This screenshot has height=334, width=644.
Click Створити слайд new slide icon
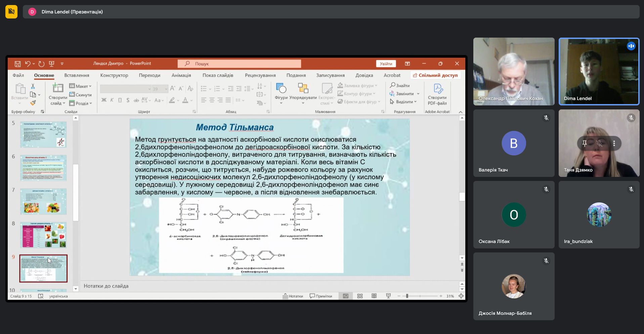(x=58, y=88)
